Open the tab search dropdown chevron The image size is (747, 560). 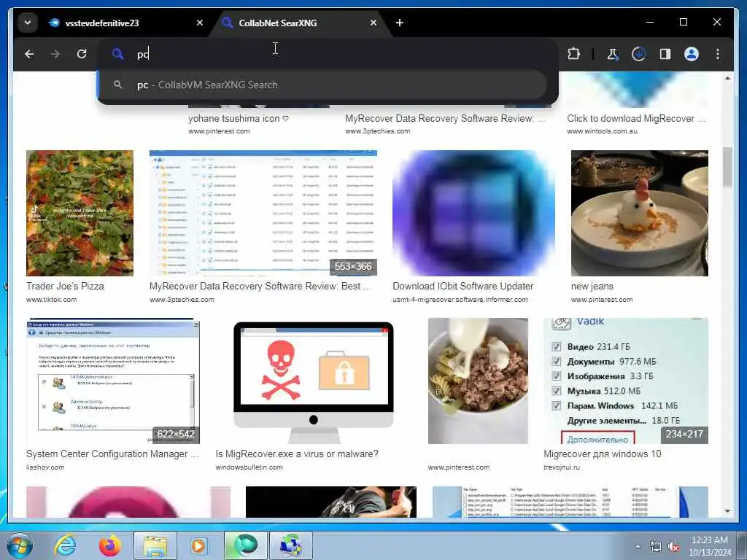[28, 23]
